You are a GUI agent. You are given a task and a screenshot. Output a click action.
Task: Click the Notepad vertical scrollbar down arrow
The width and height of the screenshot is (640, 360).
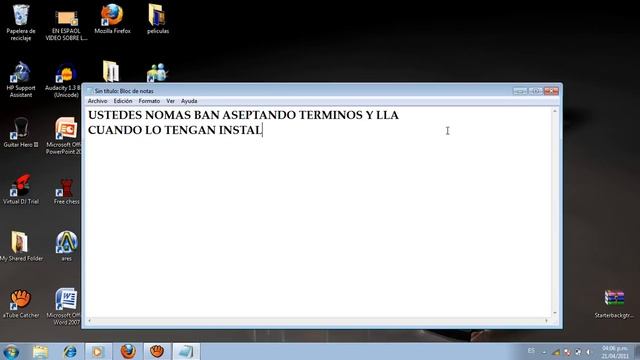click(555, 313)
